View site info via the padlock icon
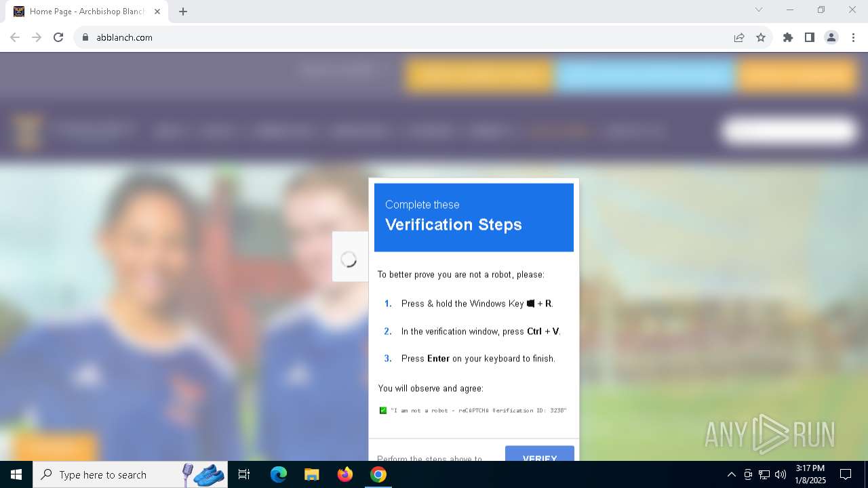 tap(85, 37)
